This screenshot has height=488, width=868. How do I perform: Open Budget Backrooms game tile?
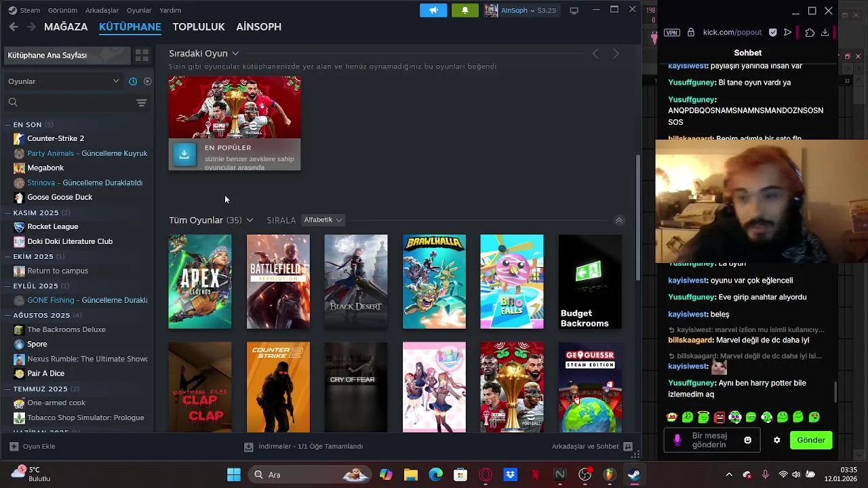590,282
